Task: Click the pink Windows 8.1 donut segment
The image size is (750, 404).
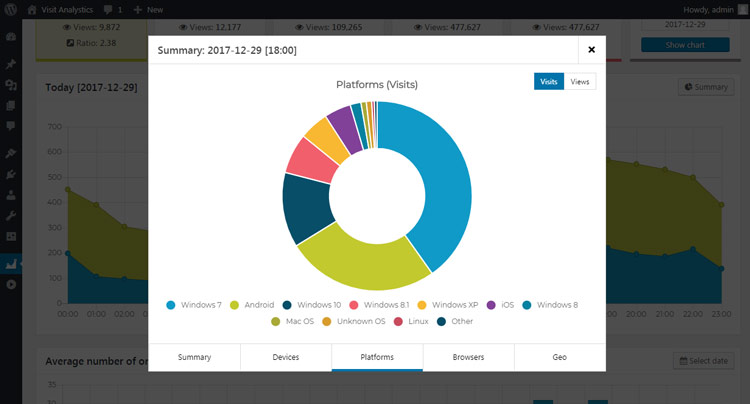Action: pyautogui.click(x=312, y=161)
